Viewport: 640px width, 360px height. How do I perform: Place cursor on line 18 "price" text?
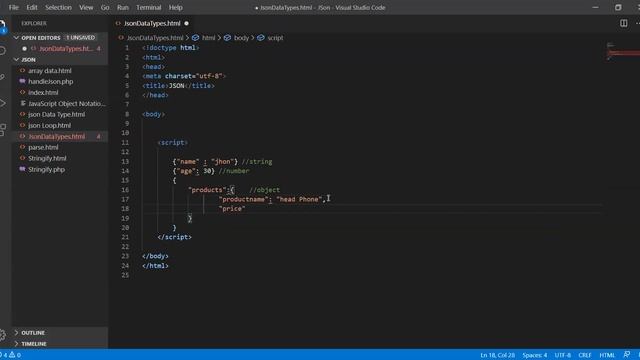232,209
